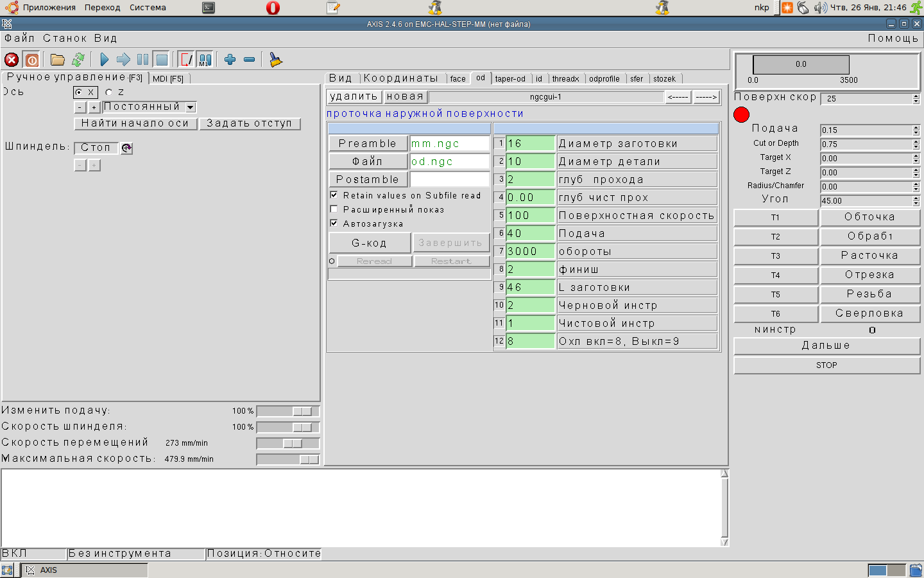The image size is (924, 578).
Task: Click the show desktop icon in the bottom panel
Action: [x=7, y=570]
